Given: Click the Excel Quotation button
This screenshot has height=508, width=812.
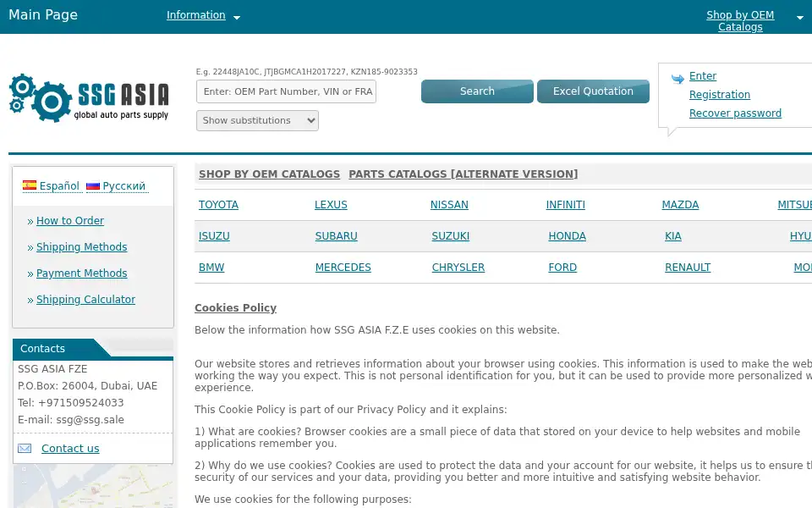Looking at the screenshot, I should click(x=593, y=91).
